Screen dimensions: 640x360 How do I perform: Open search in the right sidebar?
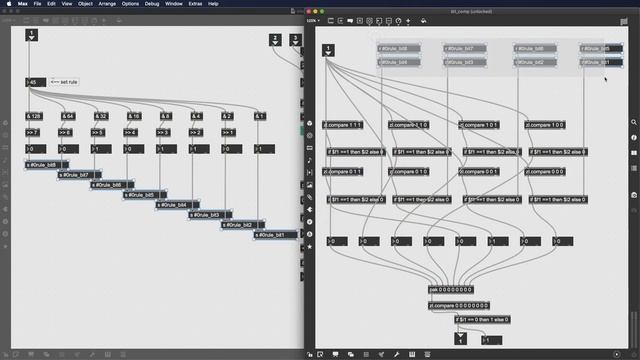634,122
